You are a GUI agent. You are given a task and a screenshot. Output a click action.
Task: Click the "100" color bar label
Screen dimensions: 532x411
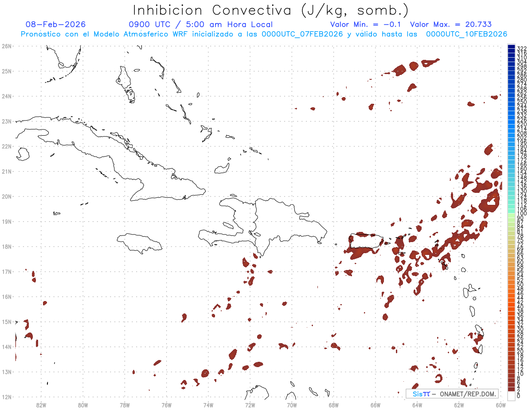(x=522, y=214)
